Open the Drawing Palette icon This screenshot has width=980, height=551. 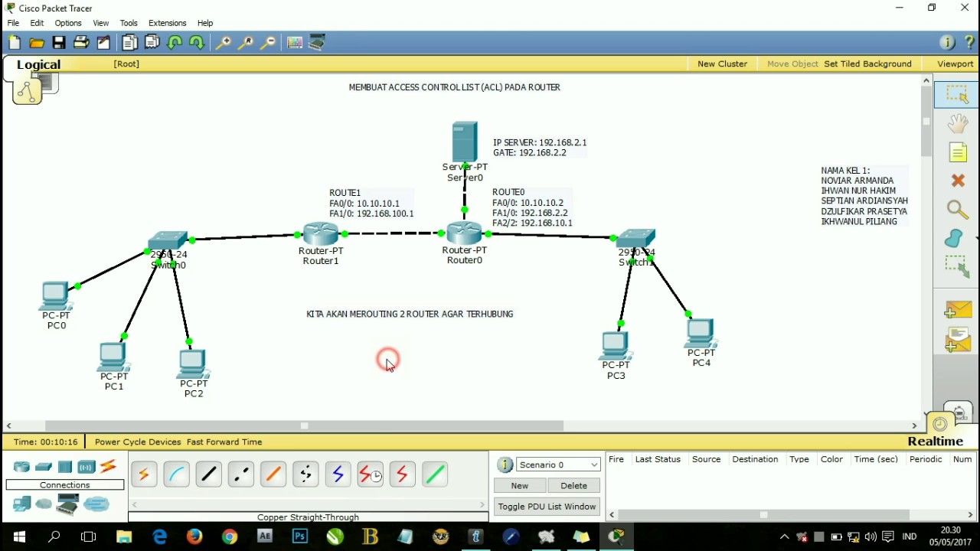tap(295, 43)
